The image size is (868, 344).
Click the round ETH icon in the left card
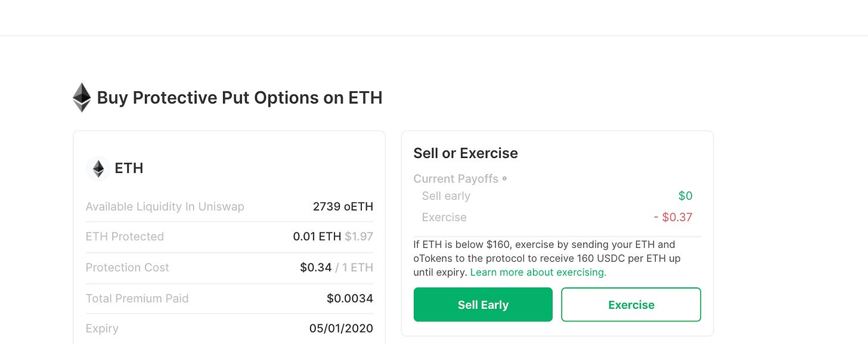point(98,169)
